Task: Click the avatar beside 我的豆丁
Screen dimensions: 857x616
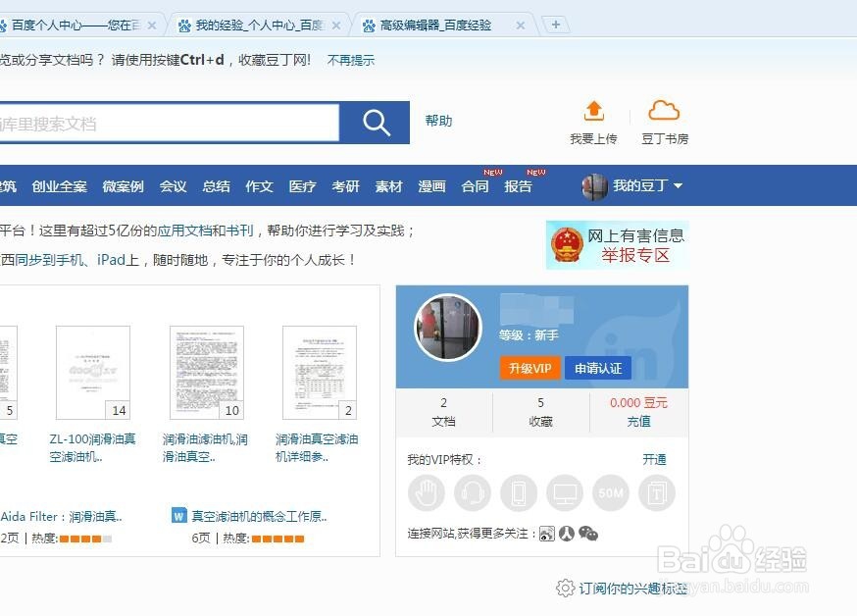Action: [594, 186]
